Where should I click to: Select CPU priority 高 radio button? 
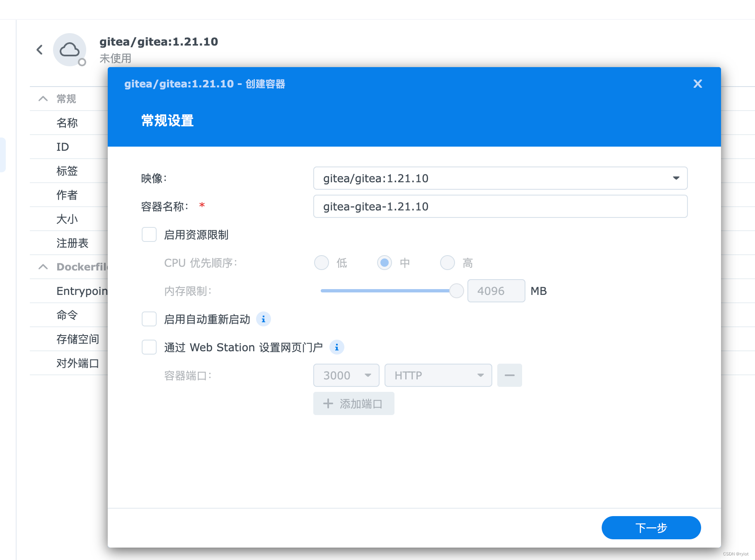click(448, 263)
